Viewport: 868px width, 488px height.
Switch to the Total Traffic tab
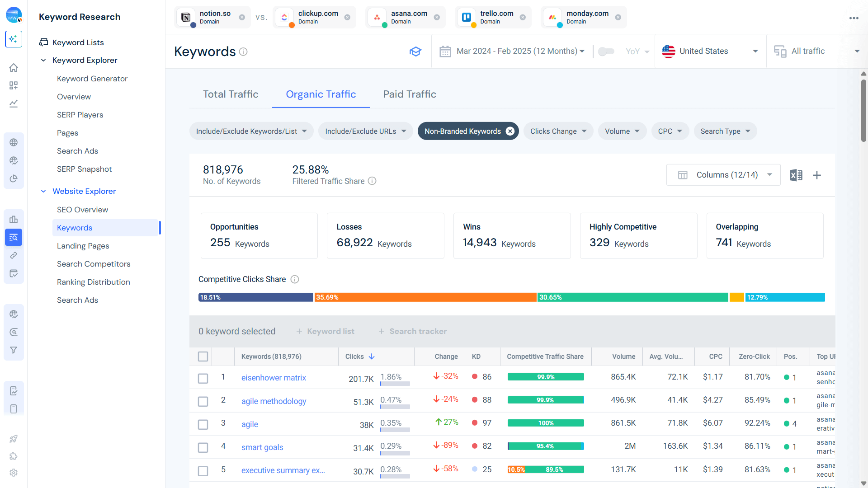point(231,94)
